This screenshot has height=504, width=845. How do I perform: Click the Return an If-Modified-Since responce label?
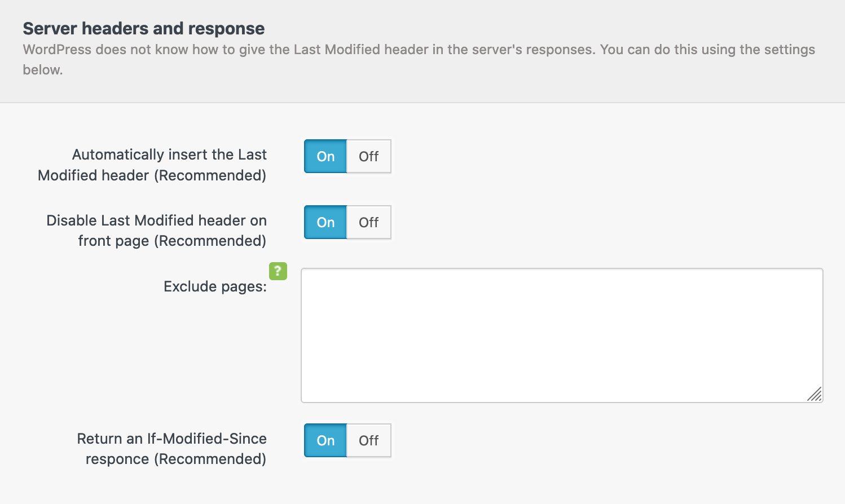(x=171, y=449)
